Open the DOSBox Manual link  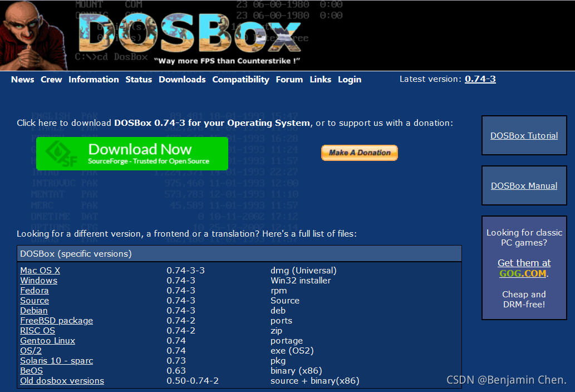pos(524,186)
